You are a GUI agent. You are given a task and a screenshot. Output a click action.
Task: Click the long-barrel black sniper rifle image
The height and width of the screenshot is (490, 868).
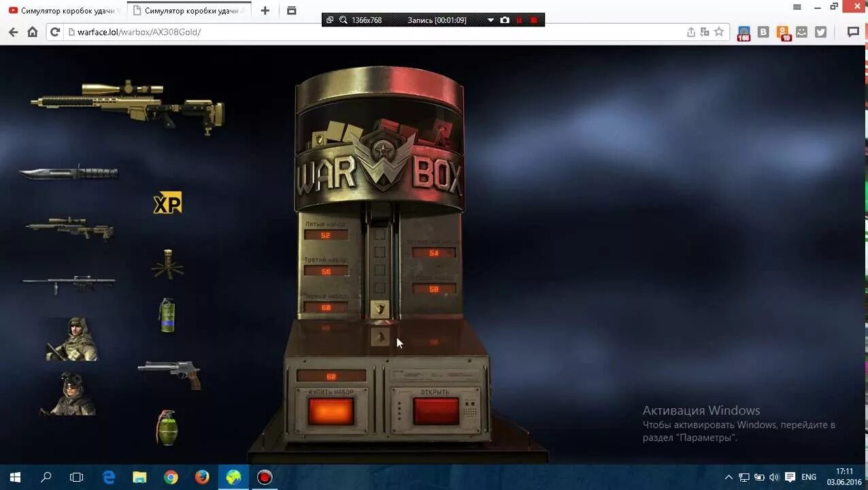point(69,282)
